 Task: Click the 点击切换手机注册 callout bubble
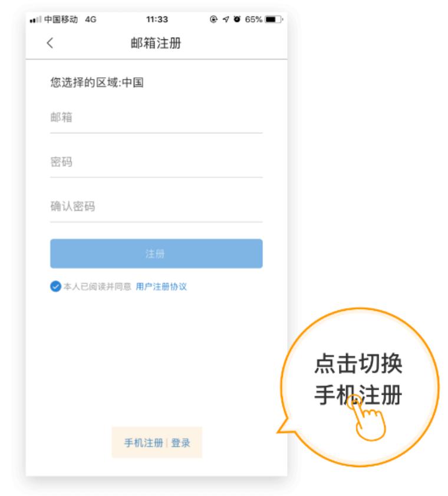pyautogui.click(x=358, y=386)
